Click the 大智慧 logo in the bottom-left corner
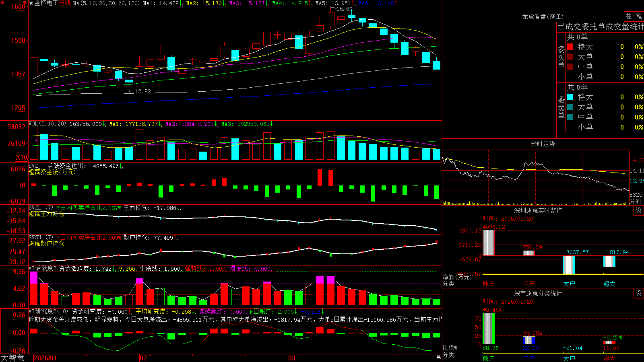644x362 pixels. (12, 358)
